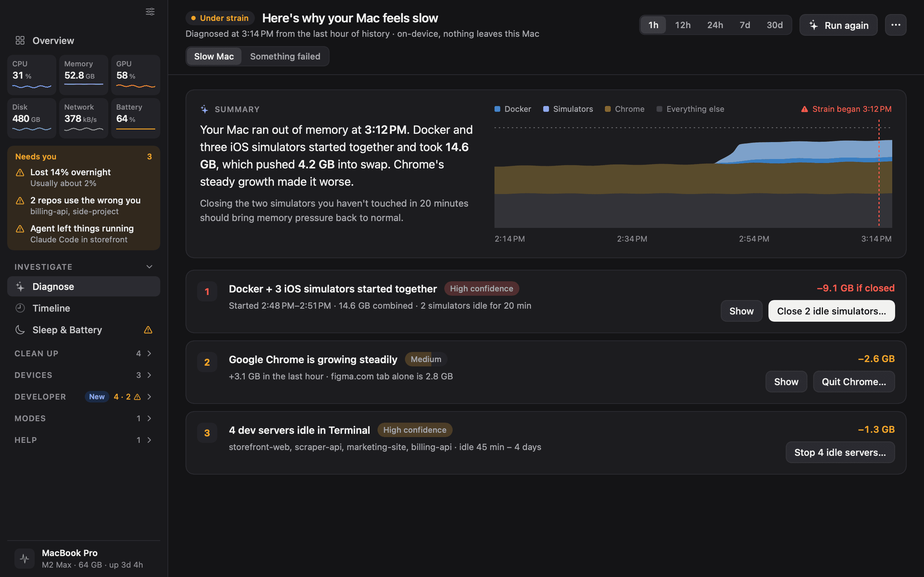The width and height of the screenshot is (924, 577).
Task: Select the Slow Mac tab
Action: pyautogui.click(x=214, y=57)
